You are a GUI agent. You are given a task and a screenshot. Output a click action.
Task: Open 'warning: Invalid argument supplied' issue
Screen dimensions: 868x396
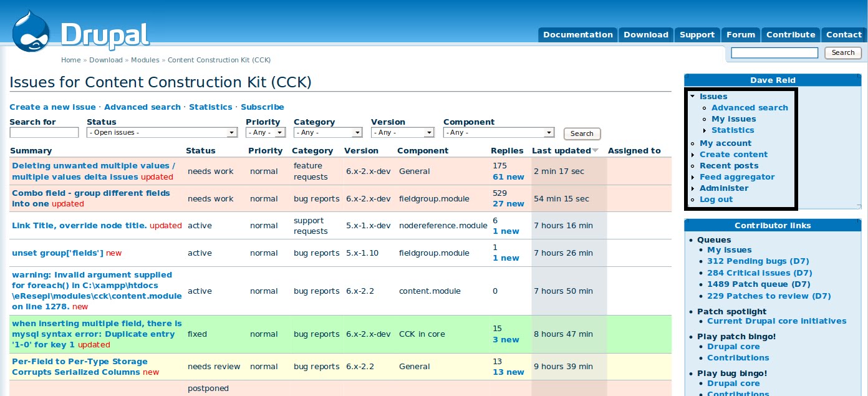tap(97, 291)
